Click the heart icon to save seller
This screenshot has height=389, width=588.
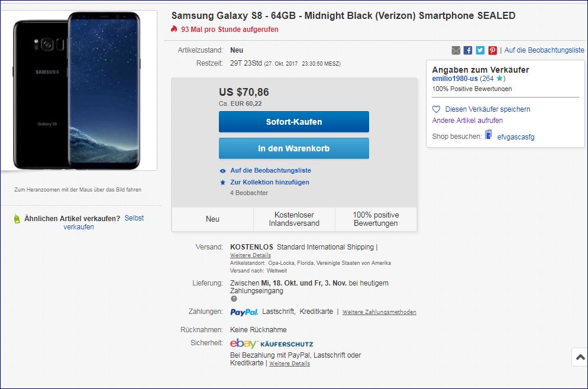[x=437, y=109]
